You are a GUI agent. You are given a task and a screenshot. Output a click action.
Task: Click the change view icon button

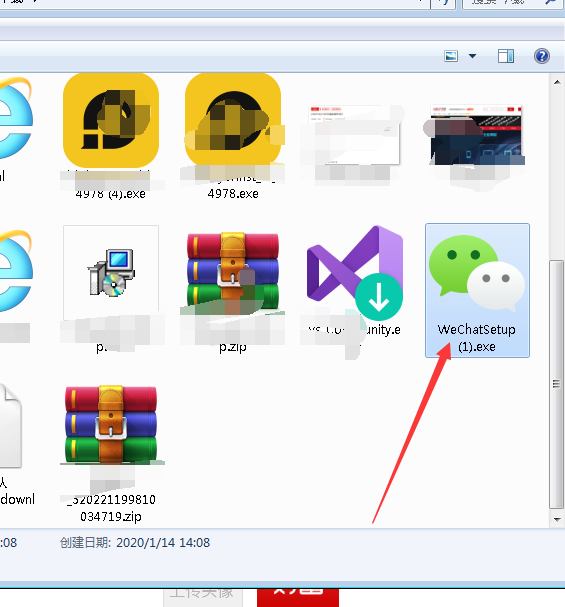coord(451,56)
